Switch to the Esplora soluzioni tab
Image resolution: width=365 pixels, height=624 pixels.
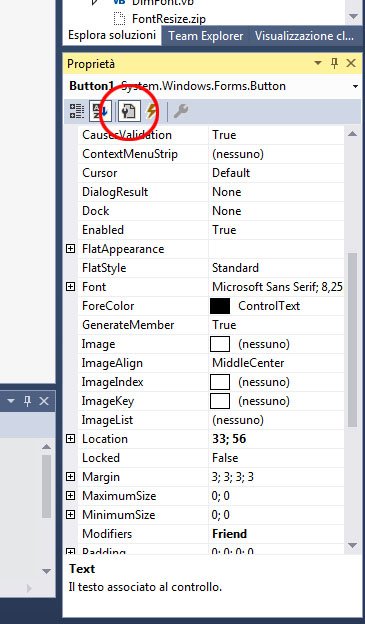pyautogui.click(x=112, y=35)
